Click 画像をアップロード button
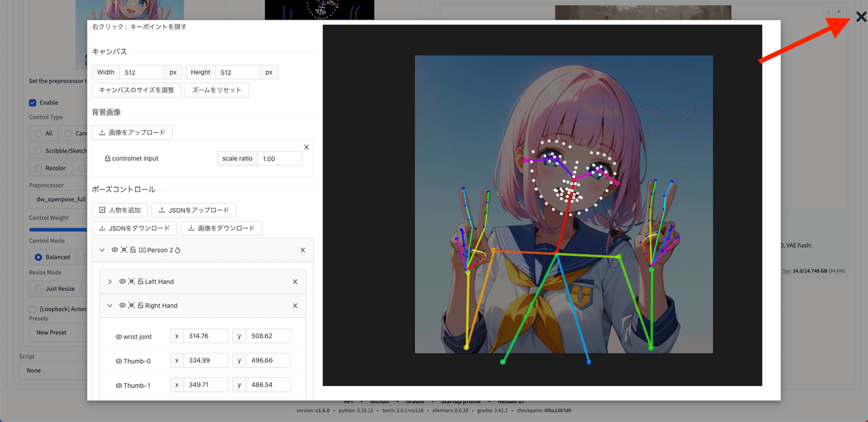Image resolution: width=868 pixels, height=422 pixels. [132, 132]
